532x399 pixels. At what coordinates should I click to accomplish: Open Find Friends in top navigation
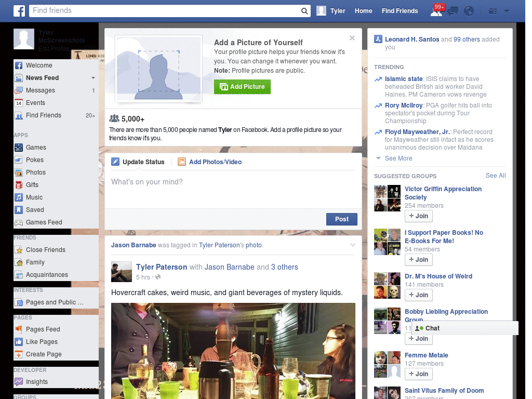(x=400, y=11)
